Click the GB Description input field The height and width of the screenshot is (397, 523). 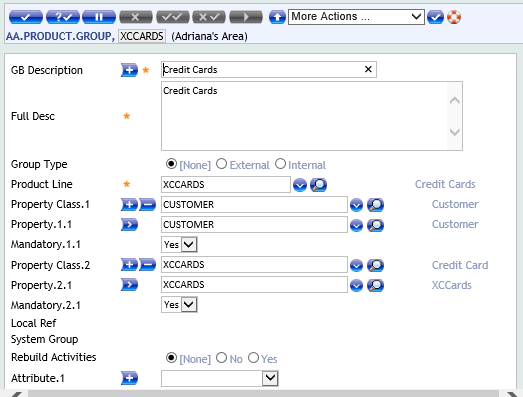pos(269,69)
